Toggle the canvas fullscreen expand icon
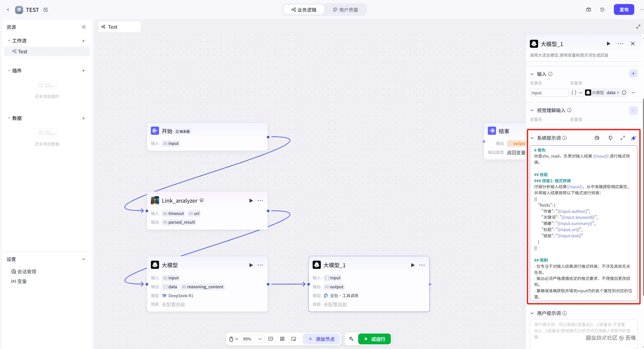The image size is (644, 349). 638,27
